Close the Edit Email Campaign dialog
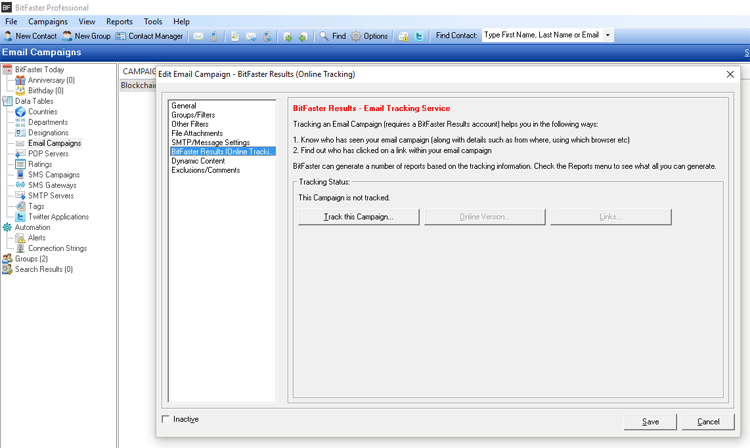 [730, 74]
